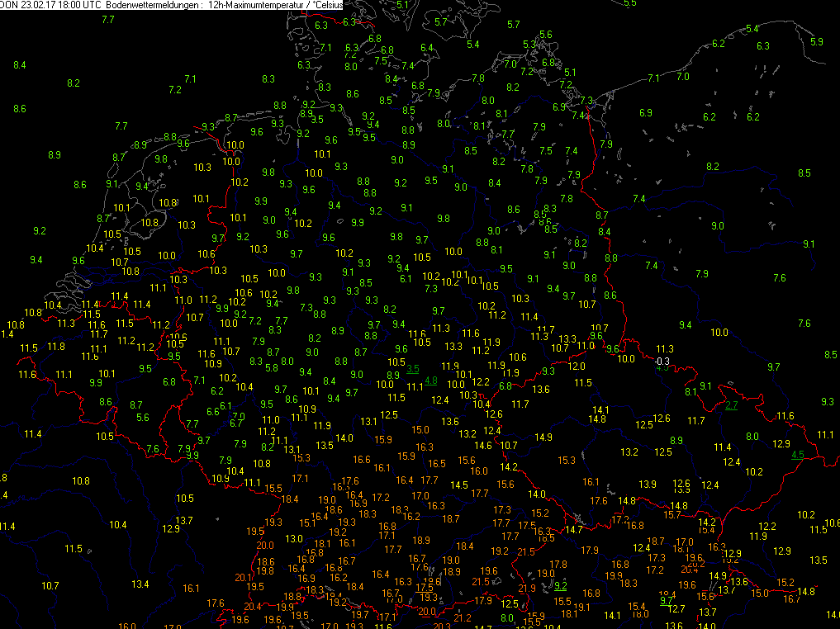Click the 23.02.17 18:00 UTC timestamp
Image resolution: width=840 pixels, height=629 pixels.
(x=58, y=5)
